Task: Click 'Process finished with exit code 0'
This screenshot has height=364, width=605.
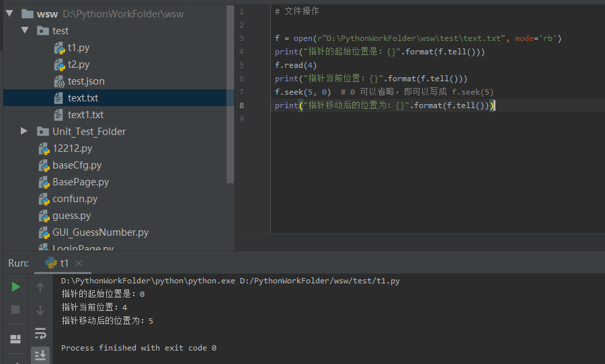Action: click(x=138, y=348)
